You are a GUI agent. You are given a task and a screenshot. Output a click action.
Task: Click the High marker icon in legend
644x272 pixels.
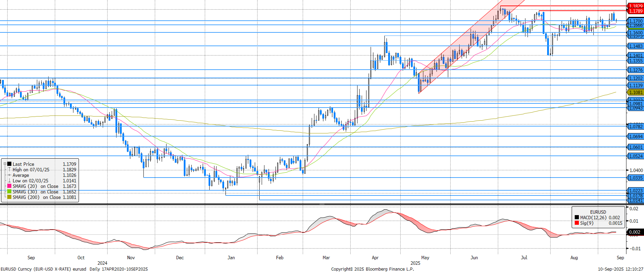click(9, 170)
